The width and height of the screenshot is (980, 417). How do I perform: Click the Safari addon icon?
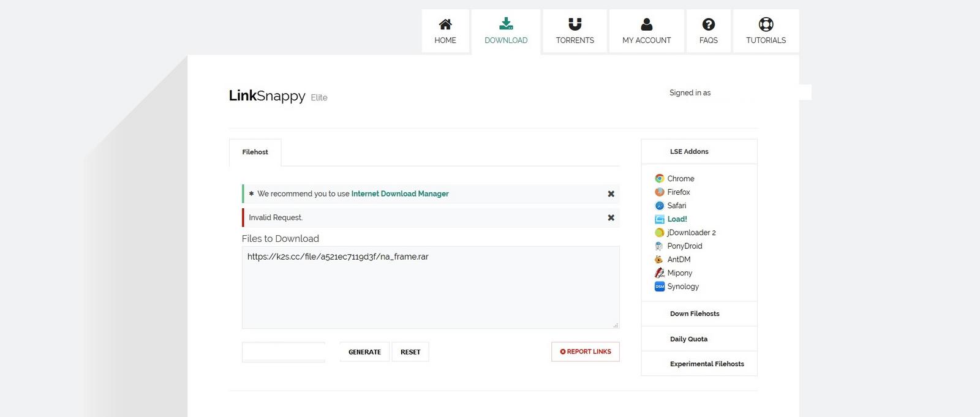[x=660, y=205]
